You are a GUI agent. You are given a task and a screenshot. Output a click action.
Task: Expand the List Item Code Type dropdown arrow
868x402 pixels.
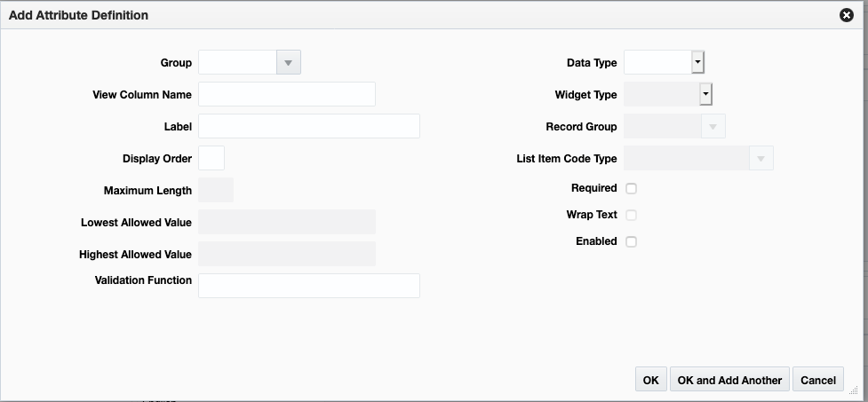[x=761, y=158]
